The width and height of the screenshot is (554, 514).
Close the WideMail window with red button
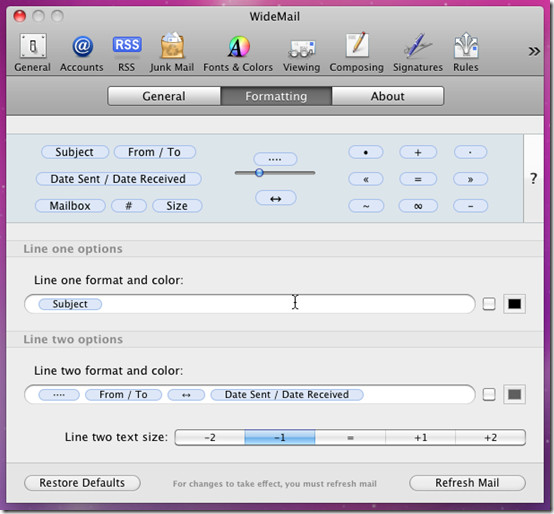coord(20,16)
